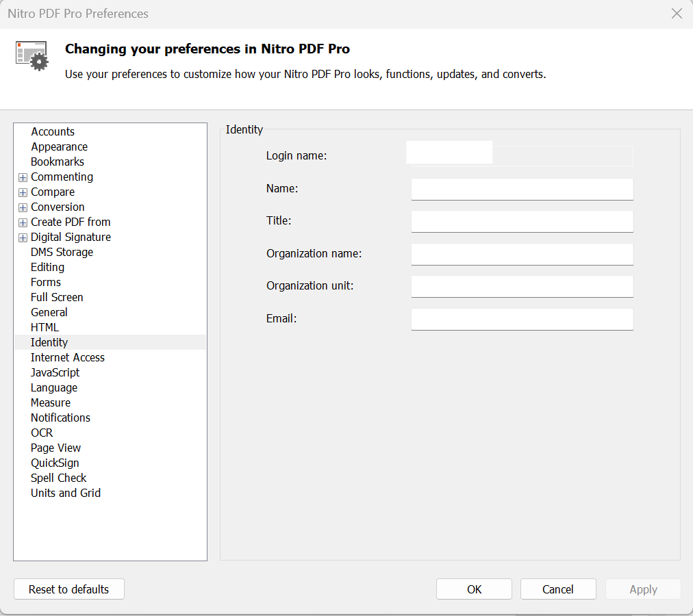
Task: Open JavaScript preferences
Action: click(55, 372)
